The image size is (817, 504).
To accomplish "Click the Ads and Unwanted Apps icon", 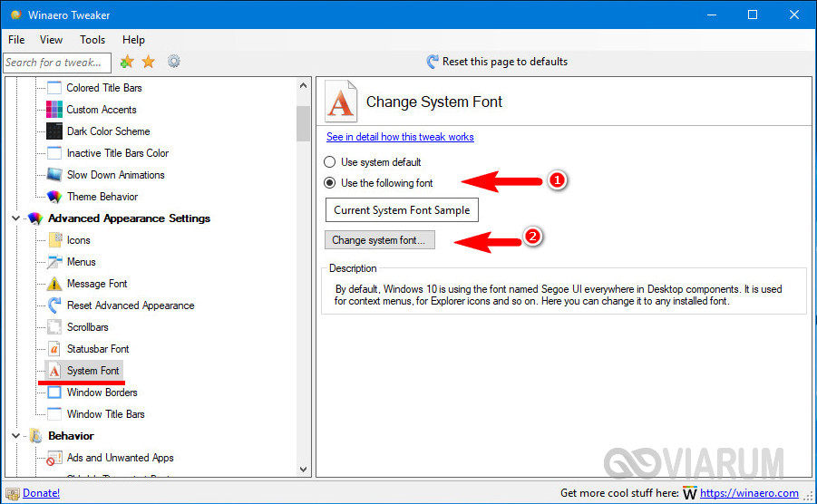I will coord(54,458).
